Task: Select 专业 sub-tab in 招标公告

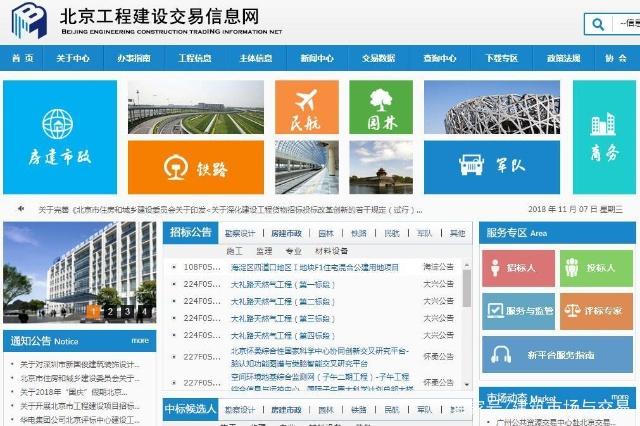Action: click(x=293, y=251)
